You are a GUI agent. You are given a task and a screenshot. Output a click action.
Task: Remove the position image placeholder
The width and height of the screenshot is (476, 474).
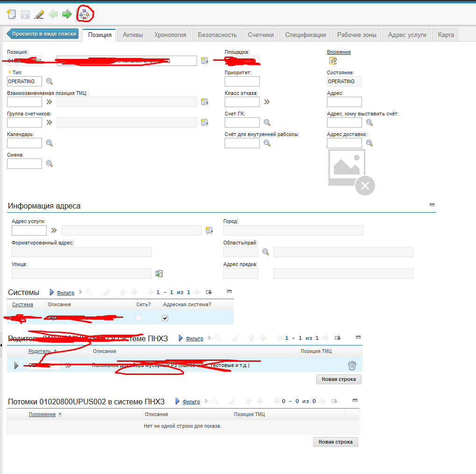(365, 185)
